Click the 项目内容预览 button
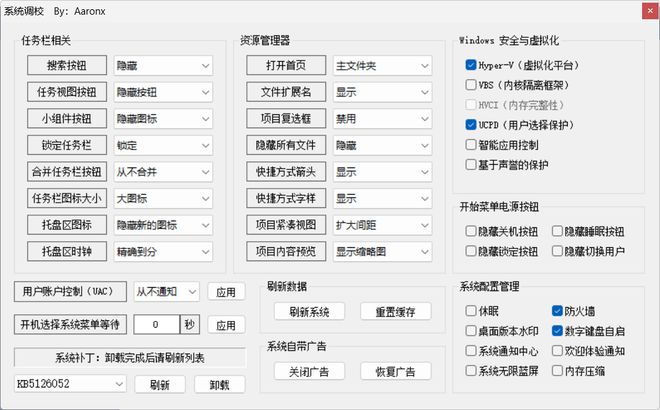 [286, 251]
